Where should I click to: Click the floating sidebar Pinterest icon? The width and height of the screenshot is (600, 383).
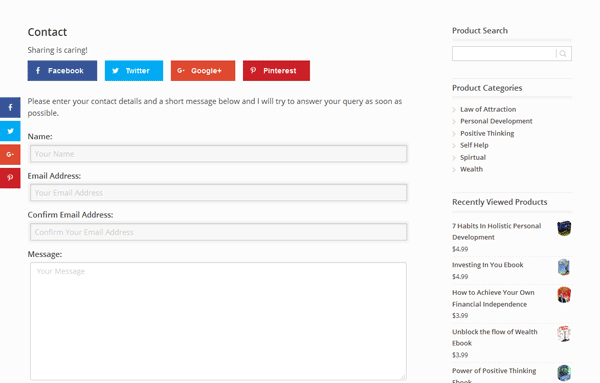[x=10, y=178]
